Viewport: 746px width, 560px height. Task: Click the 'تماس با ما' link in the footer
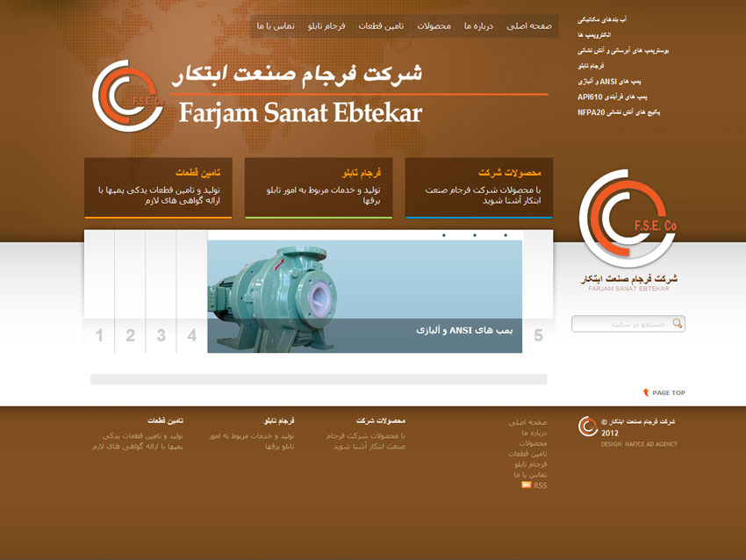(530, 475)
